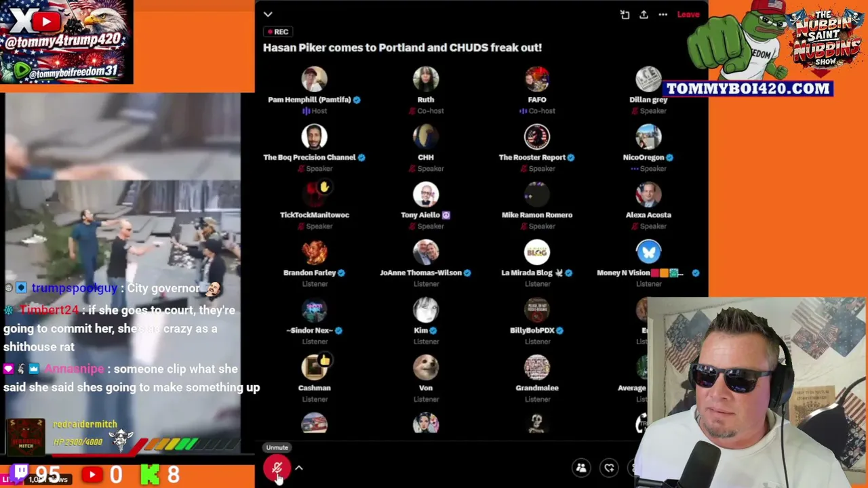Open La Mirada Blog listener avatar

coord(537,252)
